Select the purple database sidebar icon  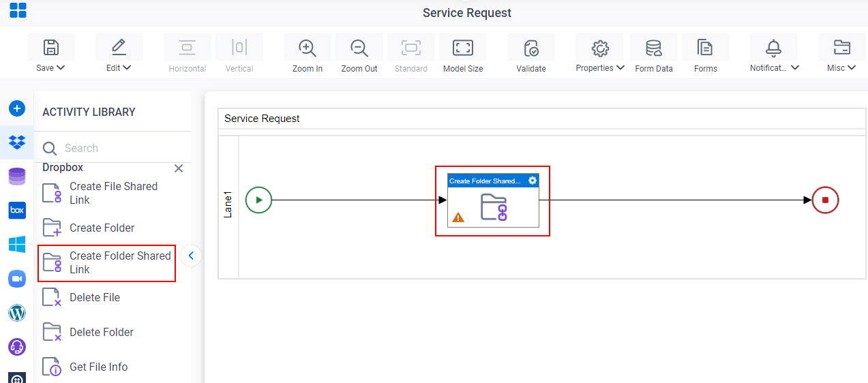(17, 177)
